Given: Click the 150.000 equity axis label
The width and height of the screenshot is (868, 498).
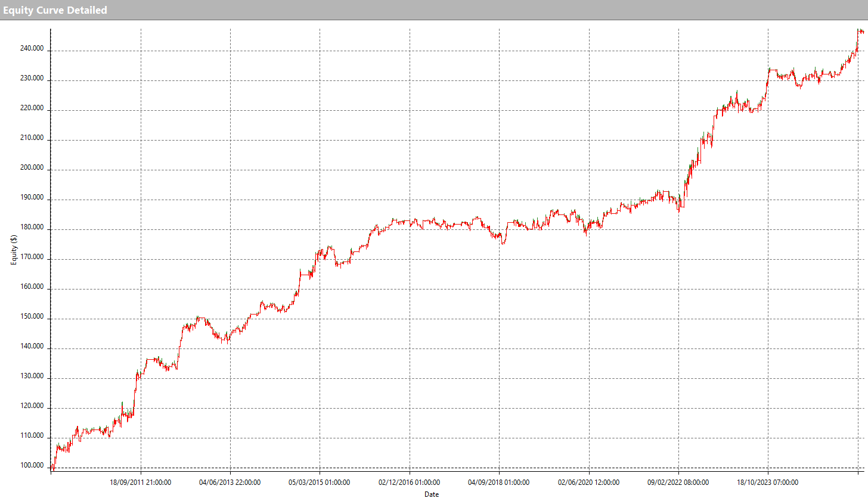Looking at the screenshot, I should pos(32,317).
